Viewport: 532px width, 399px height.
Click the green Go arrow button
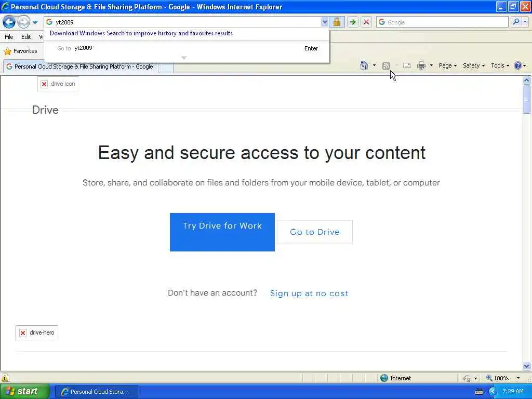click(353, 22)
